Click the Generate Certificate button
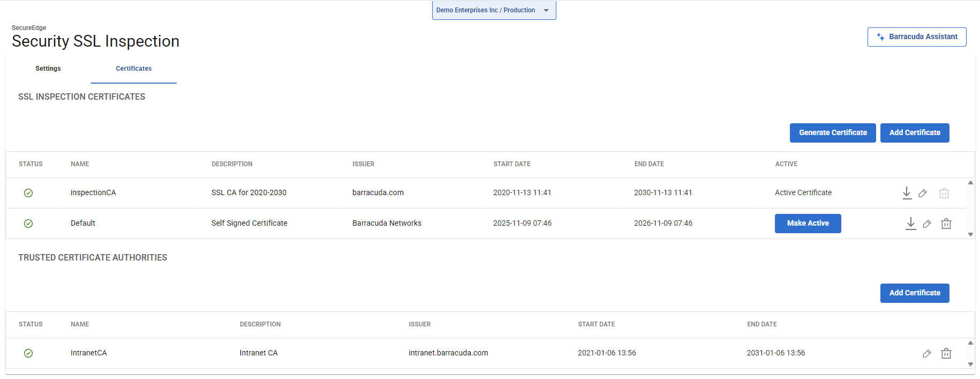The height and width of the screenshot is (379, 980). point(833,133)
